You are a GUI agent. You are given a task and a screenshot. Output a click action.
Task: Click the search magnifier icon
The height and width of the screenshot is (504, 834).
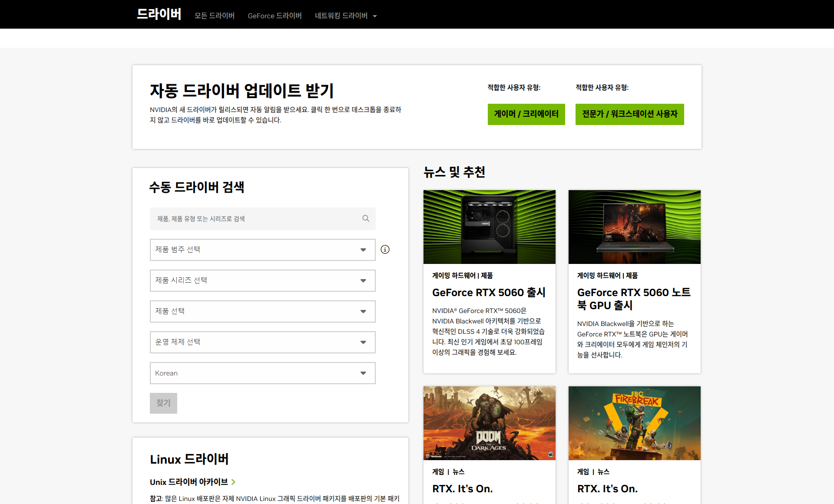pyautogui.click(x=366, y=218)
